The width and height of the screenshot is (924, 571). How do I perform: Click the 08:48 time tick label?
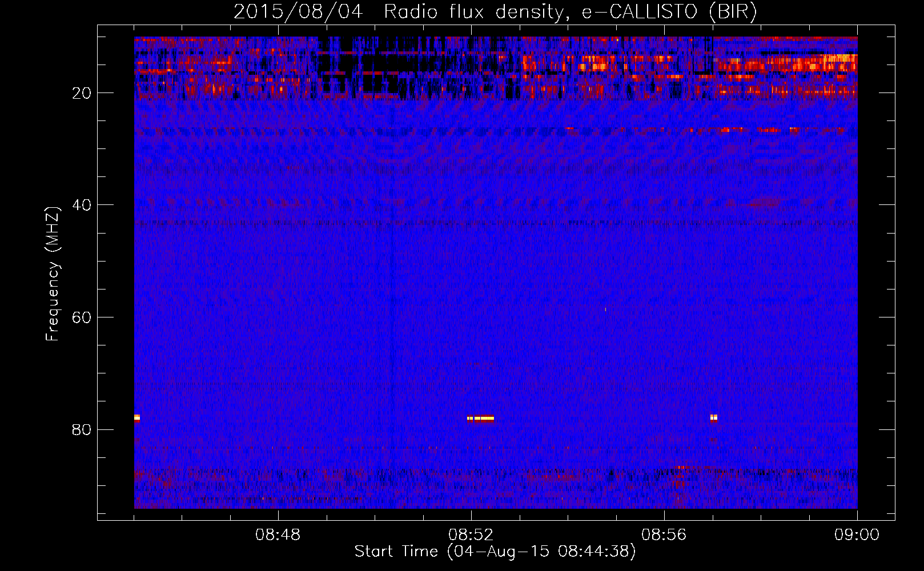(278, 535)
